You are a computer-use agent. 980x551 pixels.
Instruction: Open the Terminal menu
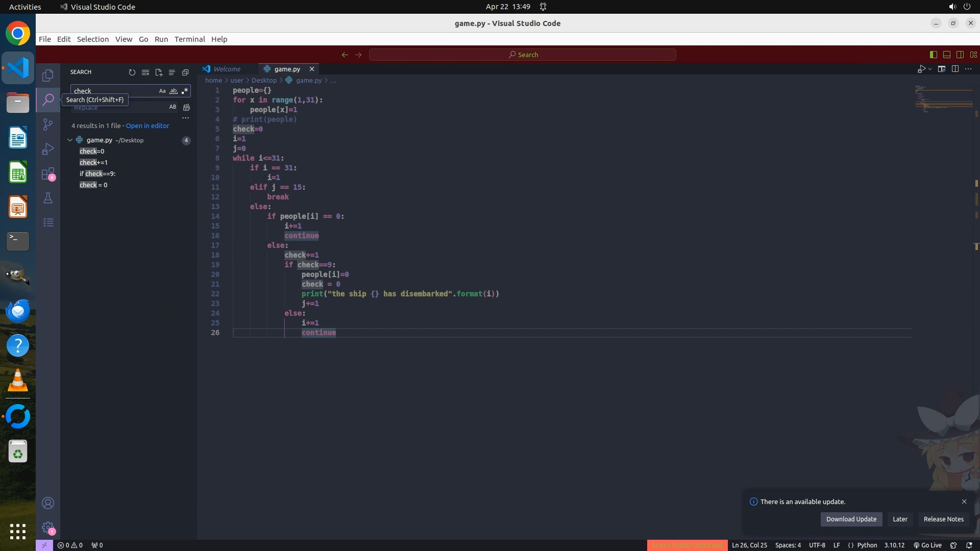pyautogui.click(x=189, y=39)
